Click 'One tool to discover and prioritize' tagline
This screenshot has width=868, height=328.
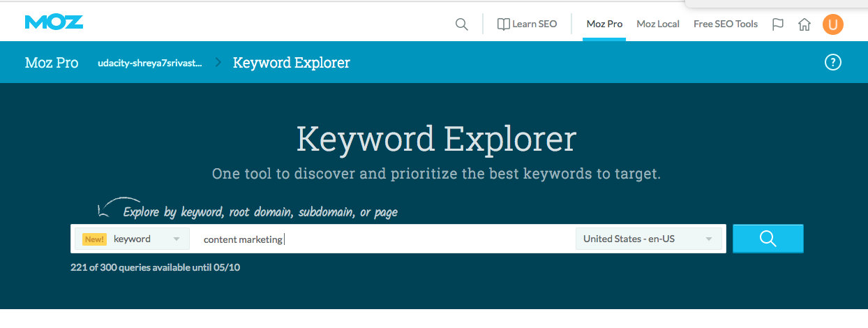click(x=436, y=174)
